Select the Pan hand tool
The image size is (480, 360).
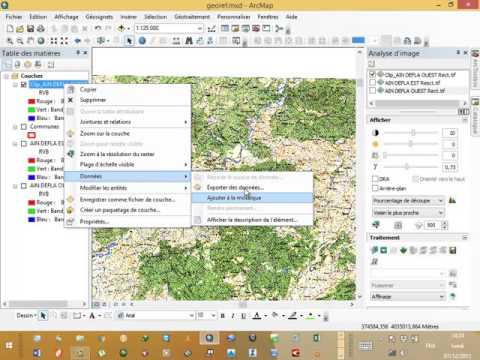30,41
